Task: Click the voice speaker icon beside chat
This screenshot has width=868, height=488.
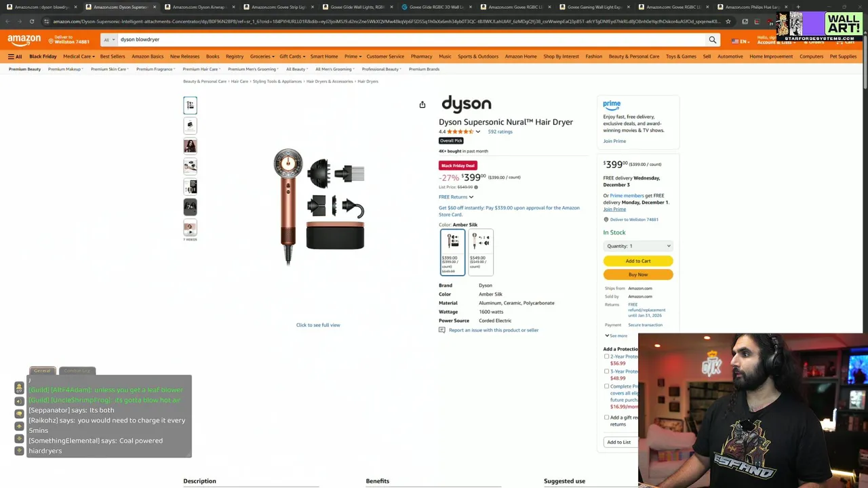Action: click(x=19, y=401)
